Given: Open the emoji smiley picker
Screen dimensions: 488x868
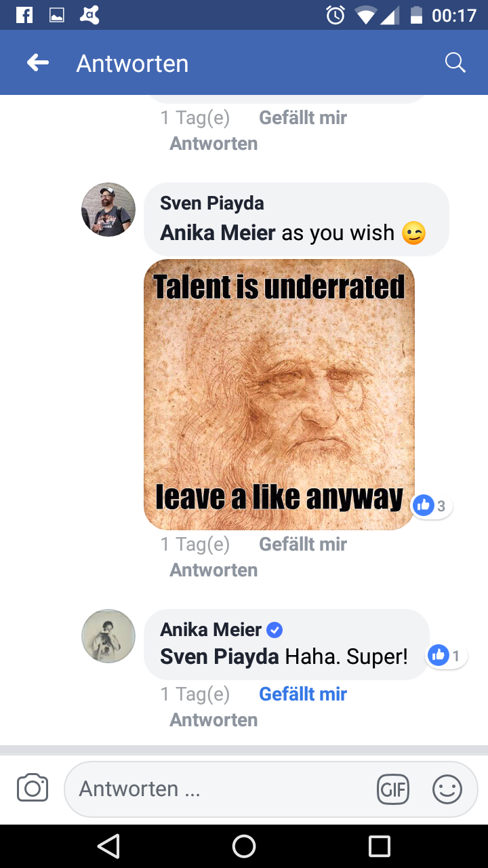Looking at the screenshot, I should (x=447, y=789).
